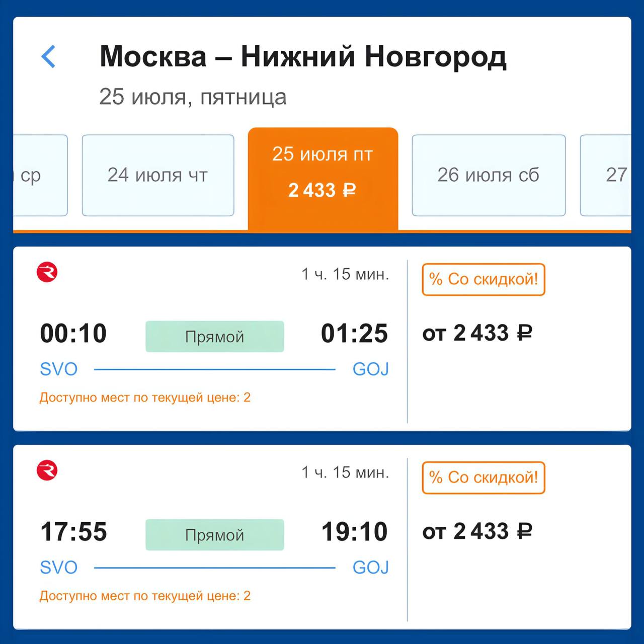This screenshot has height=644, width=644.
Task: Click discount badge on second flight
Action: [484, 477]
